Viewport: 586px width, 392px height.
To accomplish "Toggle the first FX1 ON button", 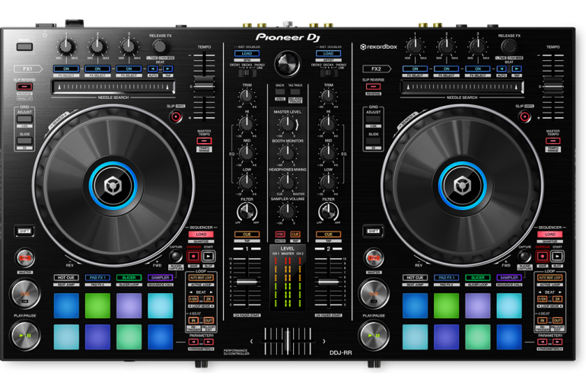I will pyautogui.click(x=66, y=69).
